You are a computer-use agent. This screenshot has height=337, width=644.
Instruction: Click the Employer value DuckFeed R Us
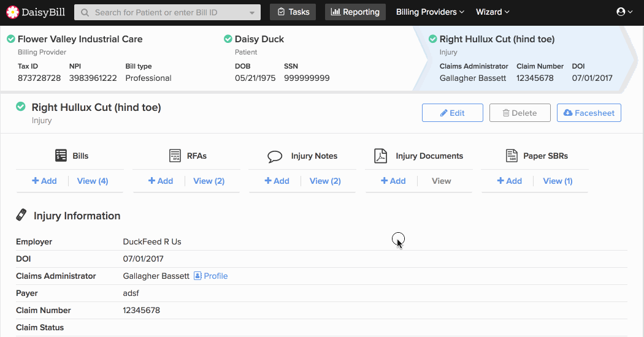(152, 242)
